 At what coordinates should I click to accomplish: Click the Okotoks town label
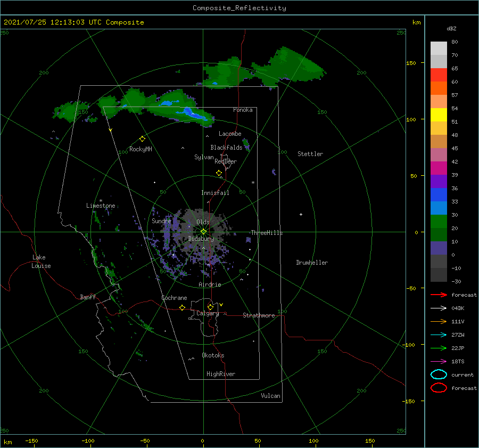(x=213, y=355)
